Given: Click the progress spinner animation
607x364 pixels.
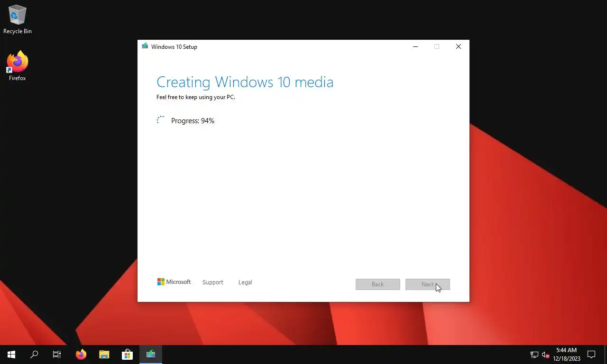Looking at the screenshot, I should click(x=160, y=120).
